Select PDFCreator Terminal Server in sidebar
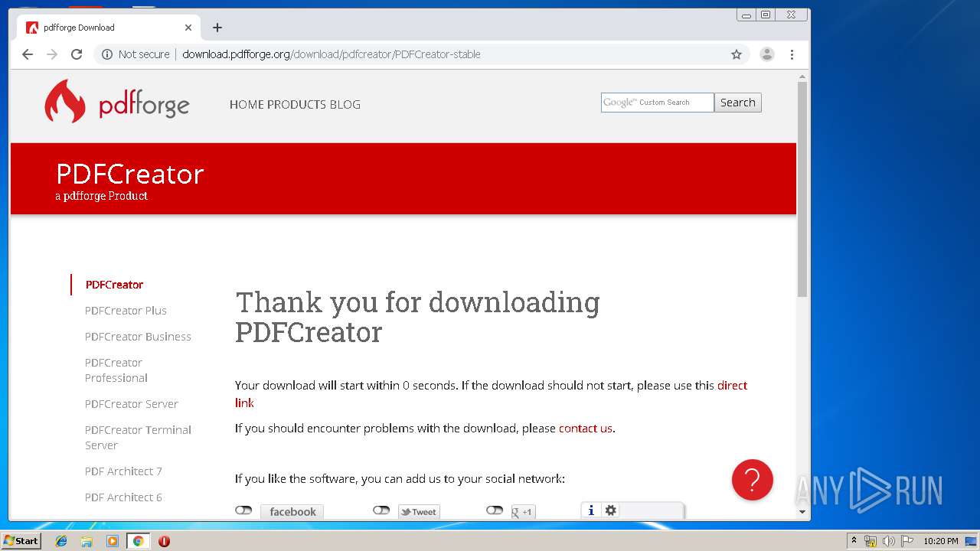The height and width of the screenshot is (551, 980). coord(138,438)
